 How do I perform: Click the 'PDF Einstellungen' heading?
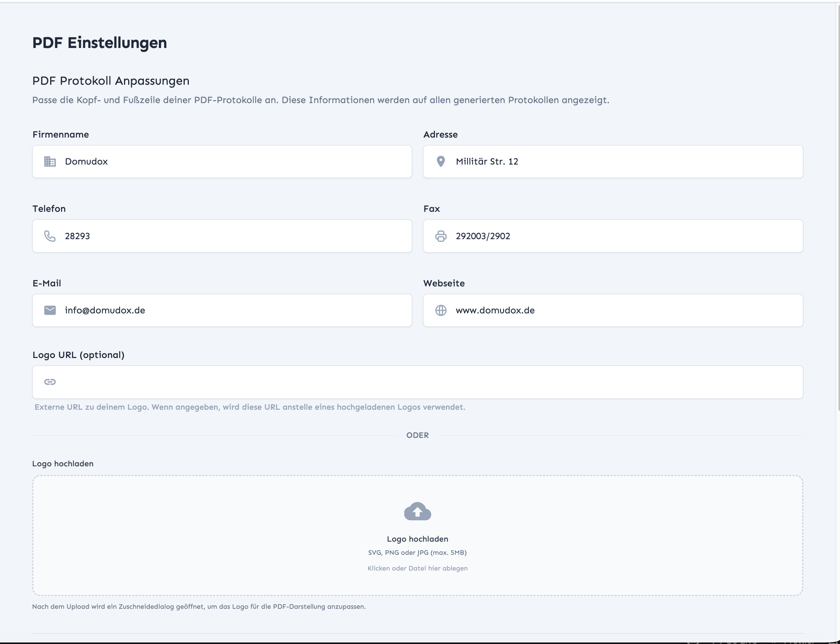coord(100,43)
